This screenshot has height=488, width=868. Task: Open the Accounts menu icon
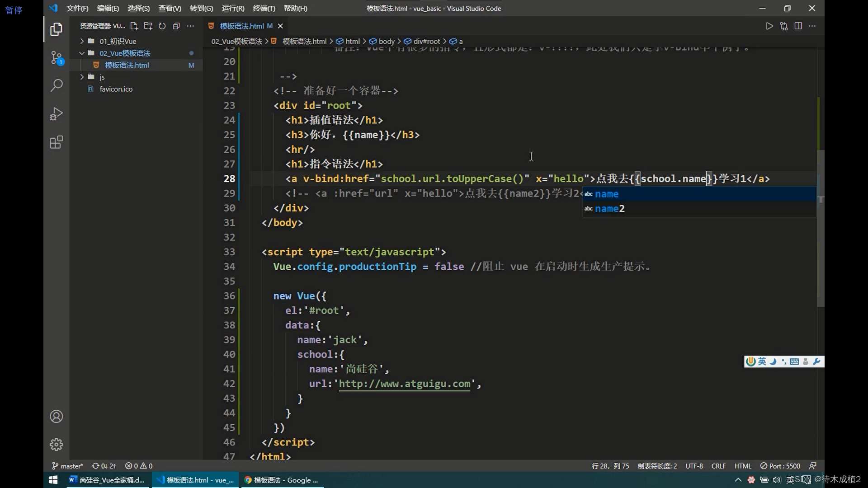56,416
